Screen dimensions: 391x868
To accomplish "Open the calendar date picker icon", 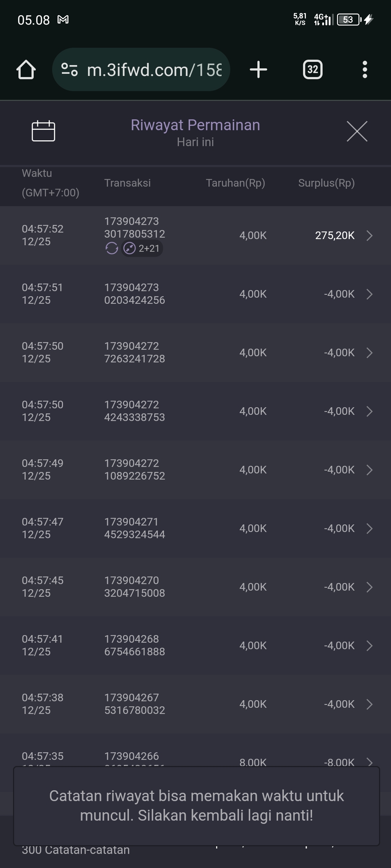I will [x=43, y=131].
